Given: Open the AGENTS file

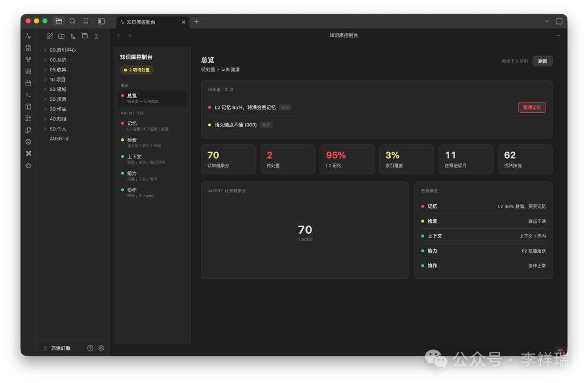Looking at the screenshot, I should point(59,138).
